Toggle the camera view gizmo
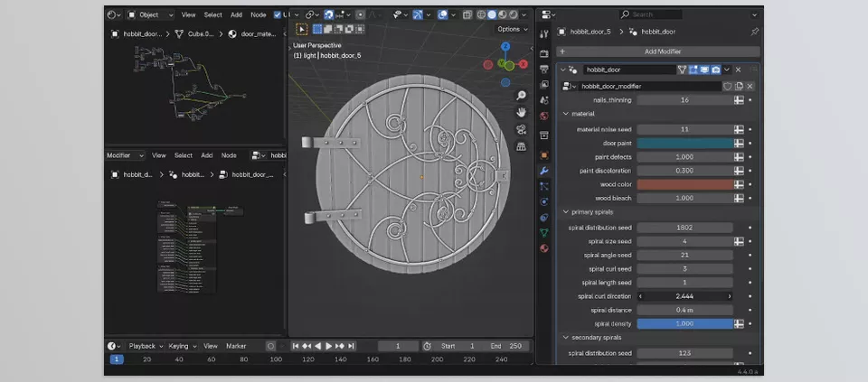 (x=521, y=129)
